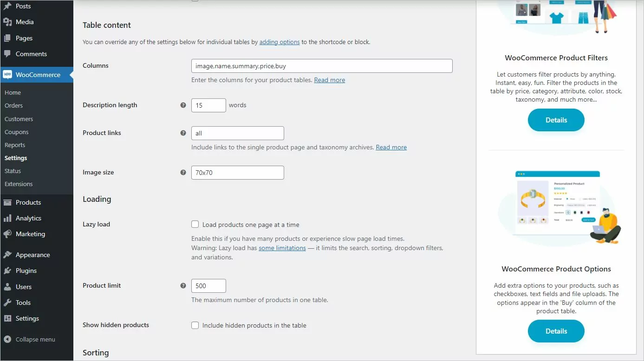The width and height of the screenshot is (644, 361).
Task: Click the Pages icon in sidebar
Action: [x=7, y=38]
